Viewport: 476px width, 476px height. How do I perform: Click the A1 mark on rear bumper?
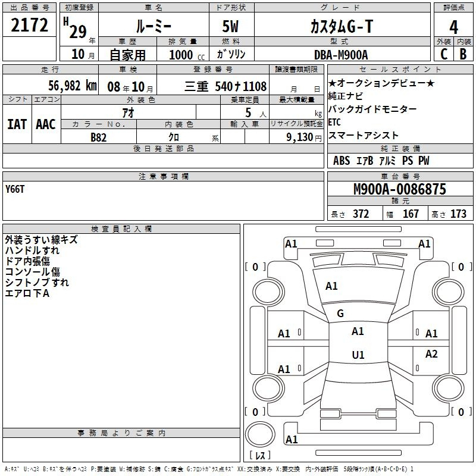point(292,439)
